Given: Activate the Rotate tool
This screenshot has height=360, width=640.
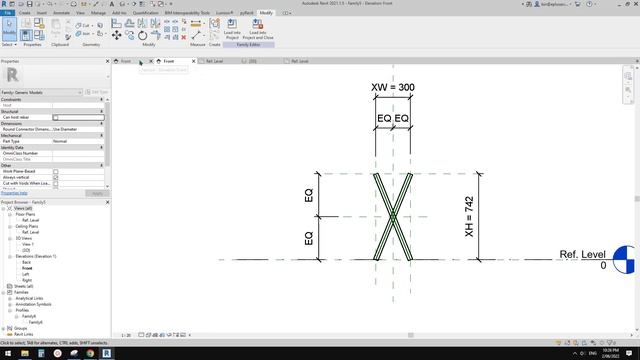Looking at the screenshot, I should 142,36.
